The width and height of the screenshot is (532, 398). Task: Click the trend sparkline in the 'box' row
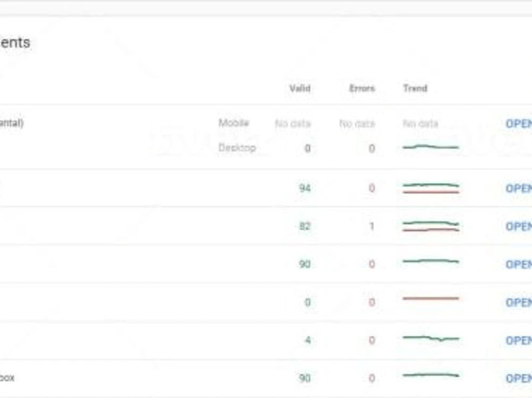[431, 375]
